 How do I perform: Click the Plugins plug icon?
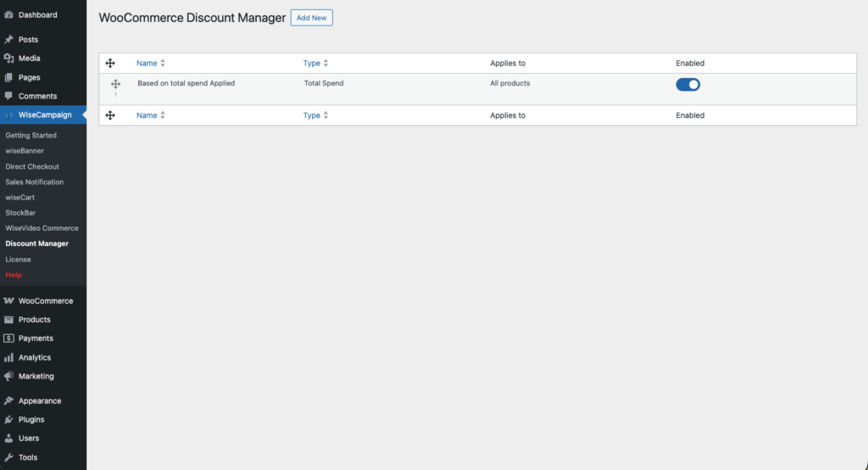[8, 420]
